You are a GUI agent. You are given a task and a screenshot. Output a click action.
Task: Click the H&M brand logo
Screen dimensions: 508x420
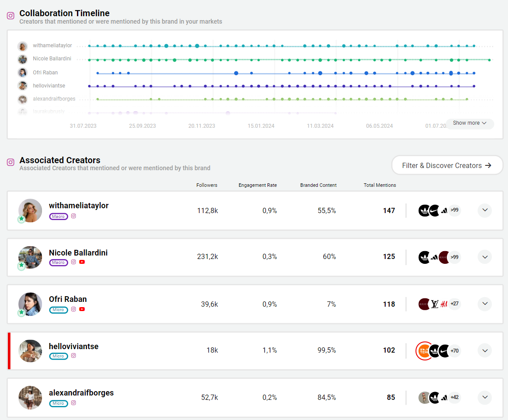pyautogui.click(x=444, y=304)
